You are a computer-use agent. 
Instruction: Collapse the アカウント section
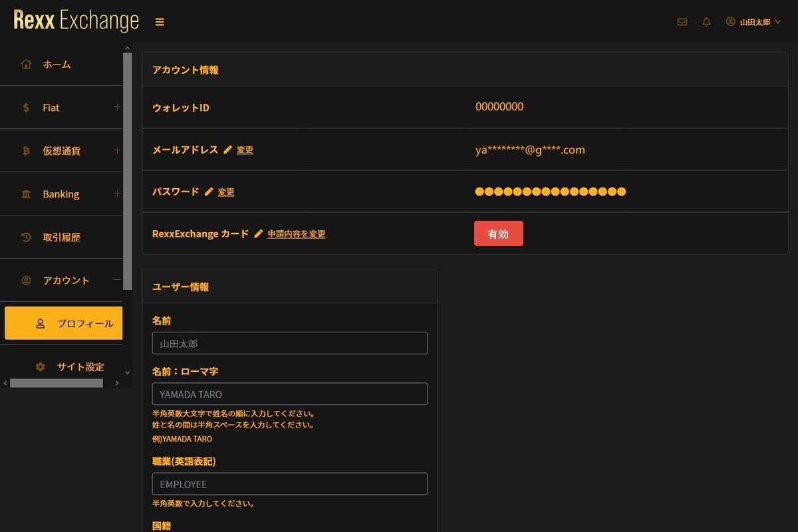[117, 280]
